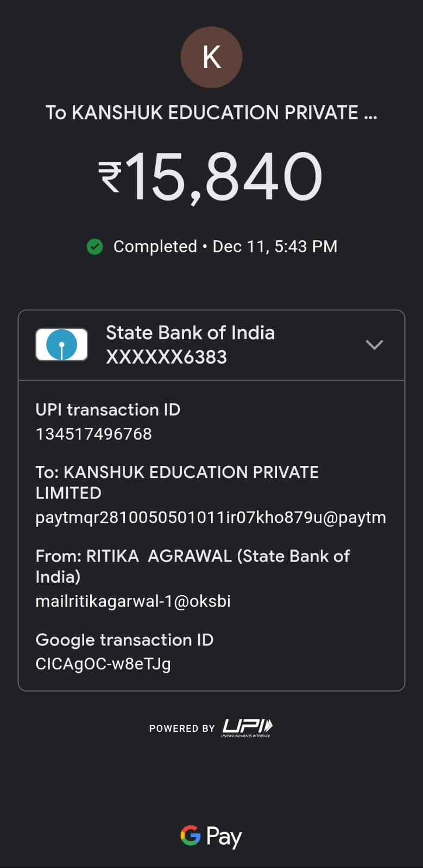
Task: Click the Pay wordmark beside Google logo
Action: [x=224, y=837]
